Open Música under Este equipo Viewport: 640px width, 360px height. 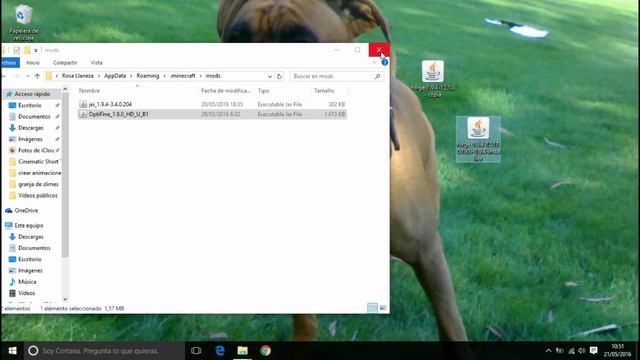(x=27, y=282)
